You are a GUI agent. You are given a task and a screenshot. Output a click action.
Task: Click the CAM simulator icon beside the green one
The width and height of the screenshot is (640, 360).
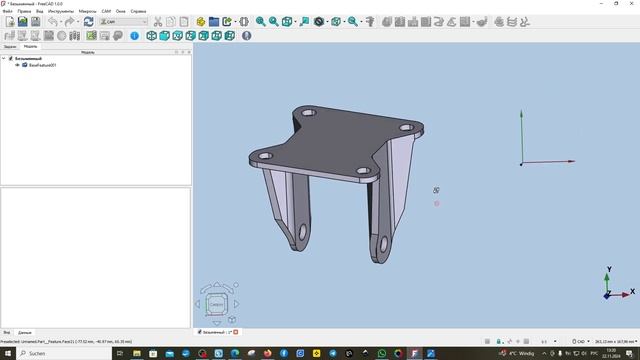click(x=105, y=36)
